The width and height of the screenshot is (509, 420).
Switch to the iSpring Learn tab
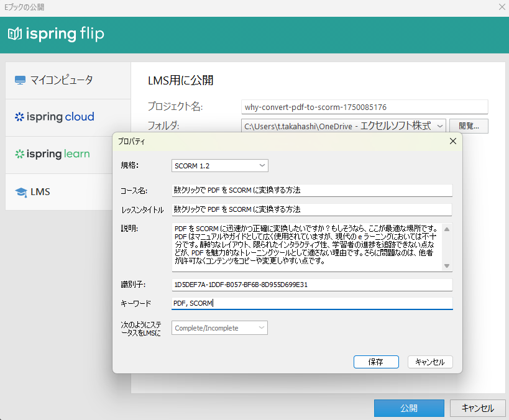59,155
